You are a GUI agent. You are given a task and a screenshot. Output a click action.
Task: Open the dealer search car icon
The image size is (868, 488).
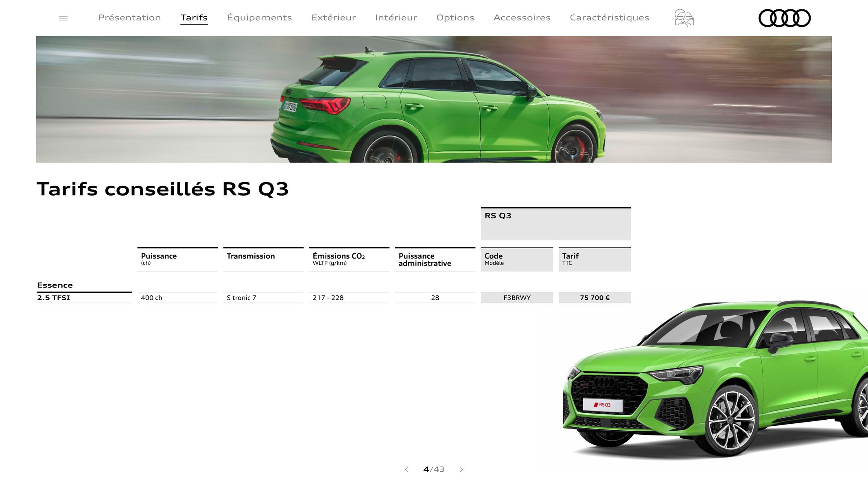(684, 18)
